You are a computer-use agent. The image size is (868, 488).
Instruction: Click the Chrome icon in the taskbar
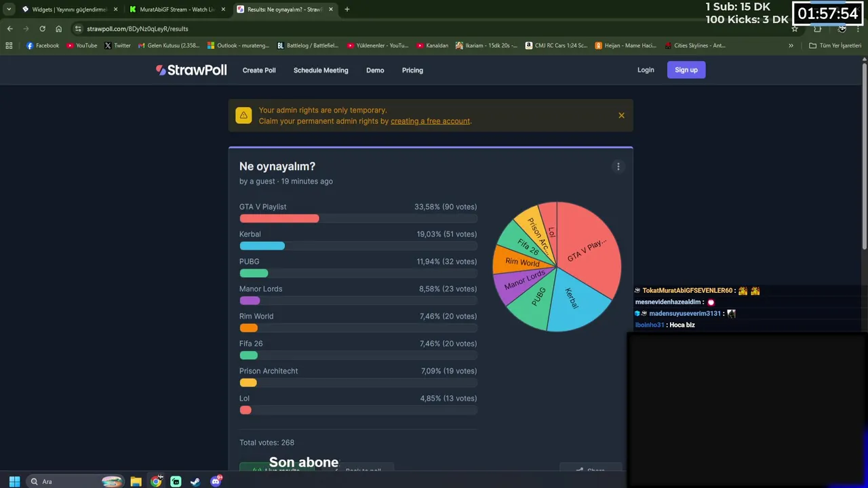coord(156,481)
